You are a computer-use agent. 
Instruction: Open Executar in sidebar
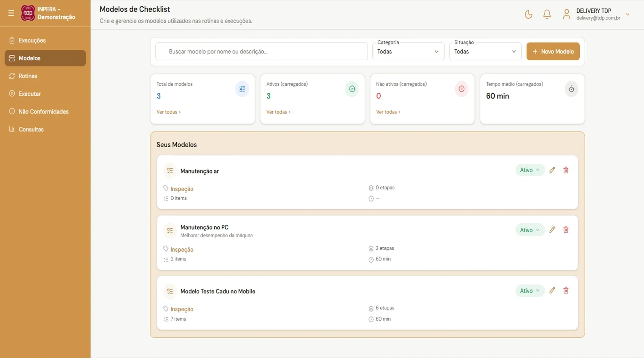click(x=45, y=94)
